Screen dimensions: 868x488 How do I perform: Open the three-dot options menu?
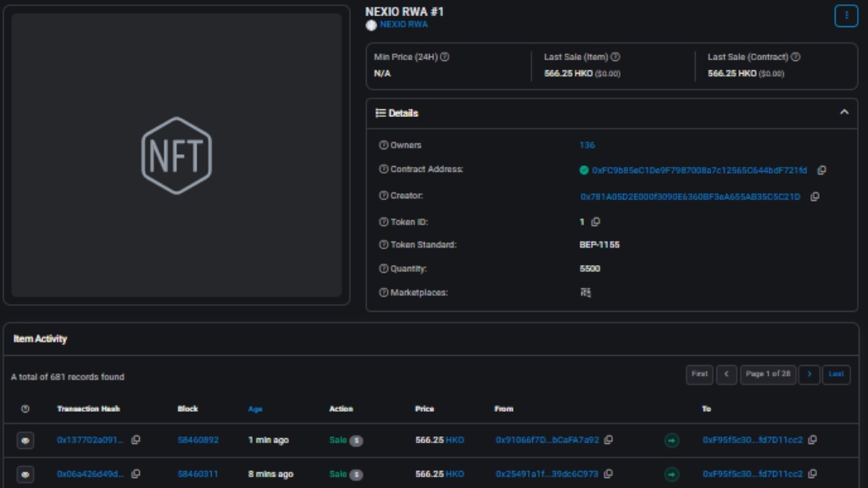coord(846,15)
